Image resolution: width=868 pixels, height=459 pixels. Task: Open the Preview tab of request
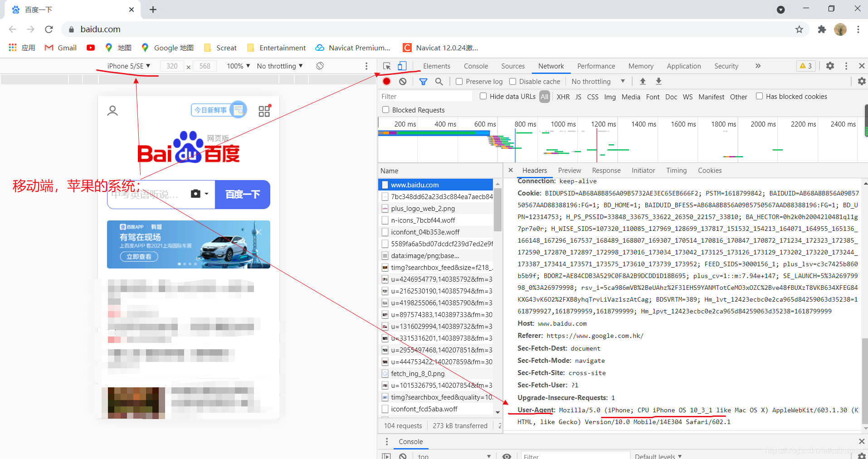point(570,170)
